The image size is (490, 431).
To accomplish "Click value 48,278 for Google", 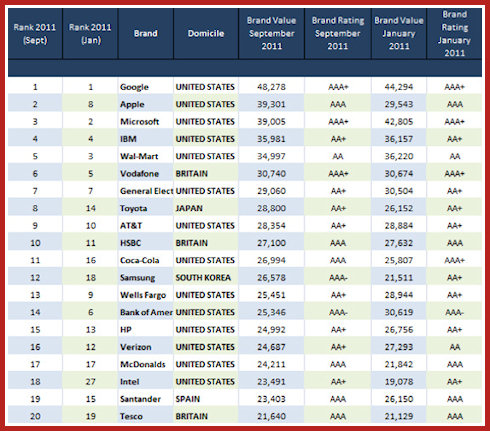I will tap(271, 87).
